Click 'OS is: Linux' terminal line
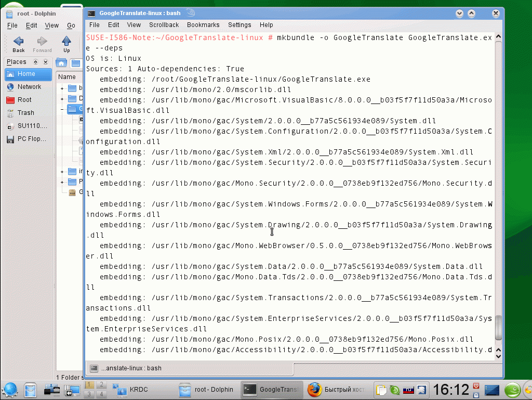The width and height of the screenshot is (532, 400). (113, 58)
